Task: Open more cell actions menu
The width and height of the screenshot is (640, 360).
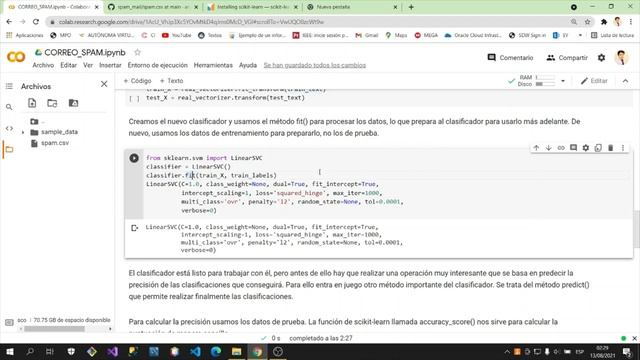Action: [623, 148]
